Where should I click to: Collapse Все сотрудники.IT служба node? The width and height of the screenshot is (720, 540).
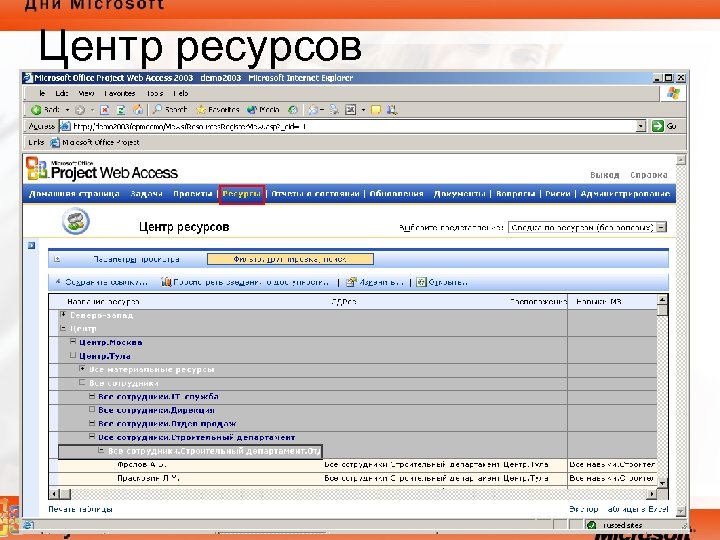92,395
